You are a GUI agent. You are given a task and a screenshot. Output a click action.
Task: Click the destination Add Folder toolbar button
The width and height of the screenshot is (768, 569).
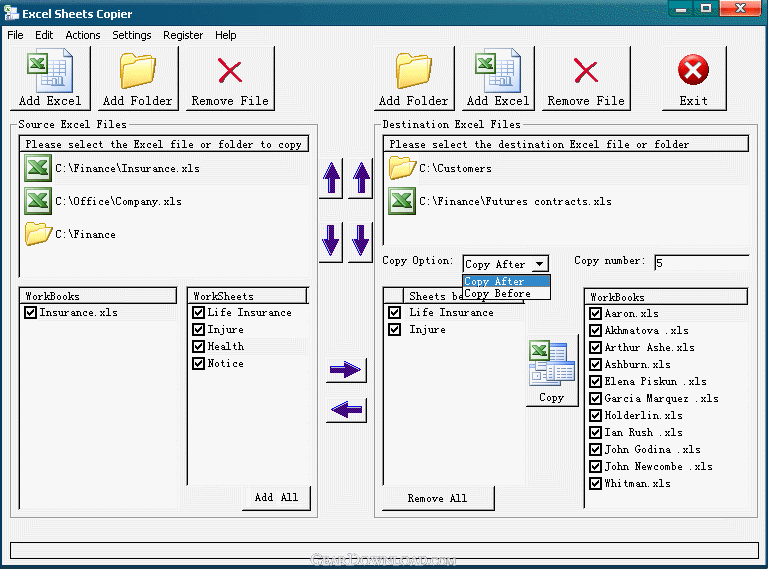click(414, 78)
